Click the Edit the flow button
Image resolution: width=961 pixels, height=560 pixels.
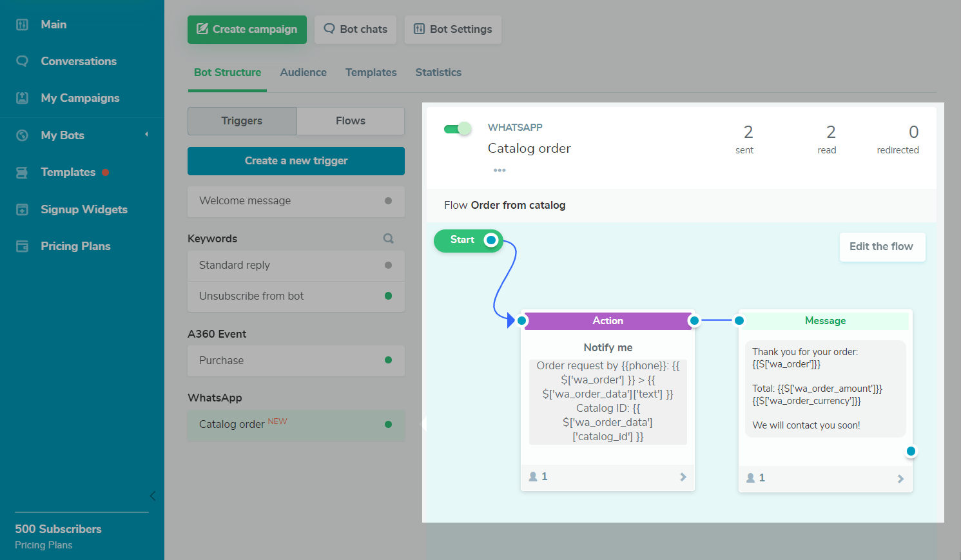881,247
